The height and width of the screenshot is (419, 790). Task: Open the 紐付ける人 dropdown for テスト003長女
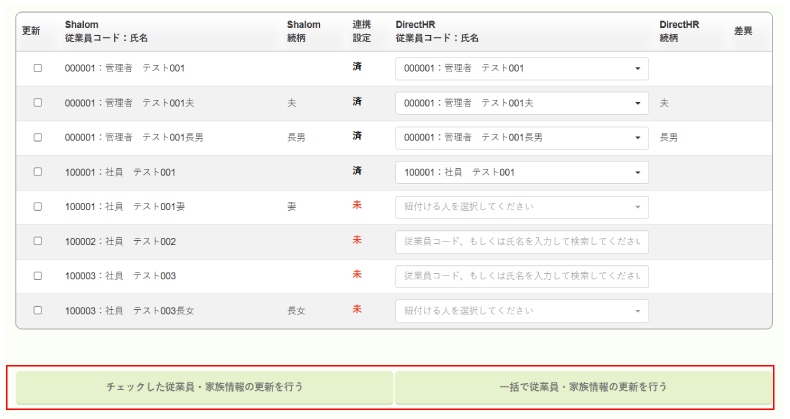coord(521,310)
